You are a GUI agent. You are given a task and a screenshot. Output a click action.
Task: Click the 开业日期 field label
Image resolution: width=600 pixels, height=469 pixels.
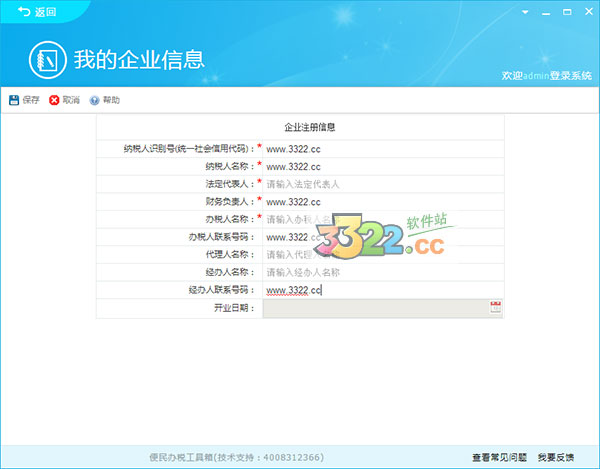click(x=234, y=308)
